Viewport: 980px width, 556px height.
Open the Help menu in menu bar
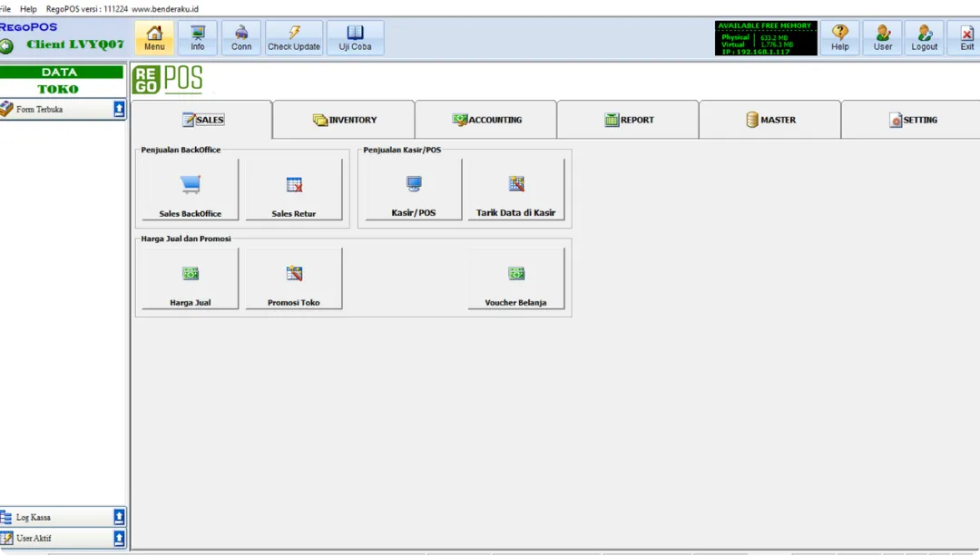click(x=28, y=9)
